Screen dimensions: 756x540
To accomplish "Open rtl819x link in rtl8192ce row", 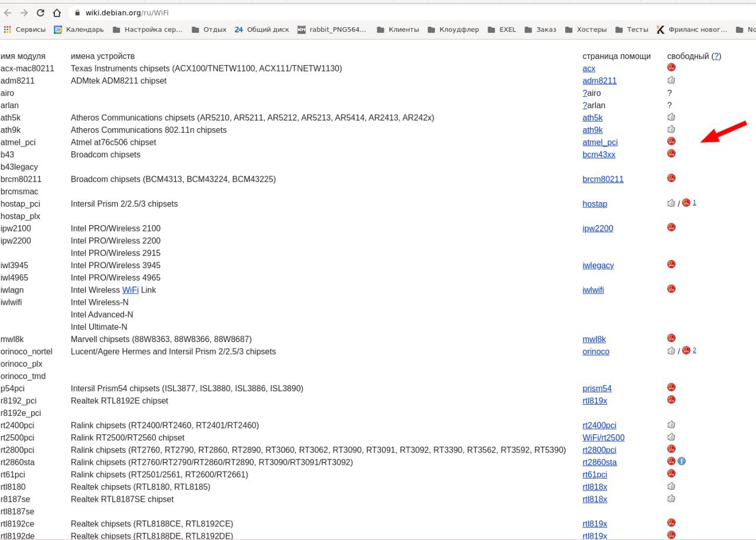I will click(595, 524).
